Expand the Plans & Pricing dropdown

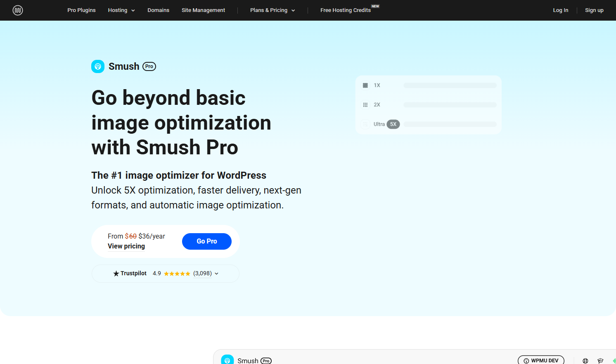tap(272, 10)
